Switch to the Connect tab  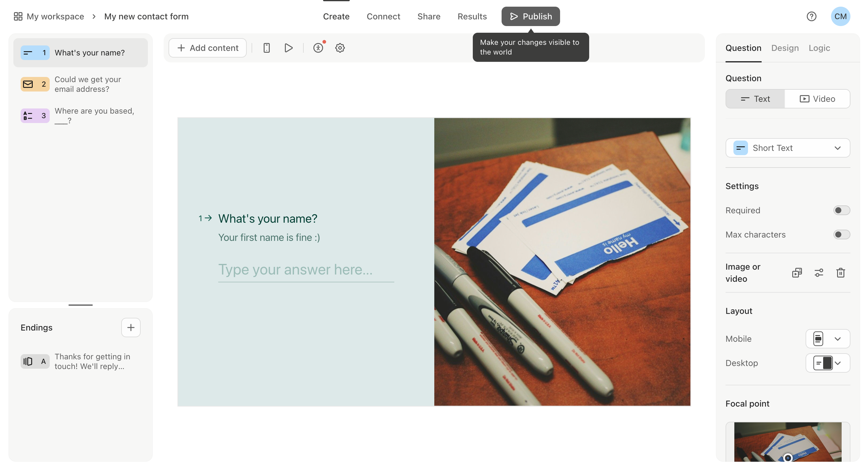tap(383, 16)
